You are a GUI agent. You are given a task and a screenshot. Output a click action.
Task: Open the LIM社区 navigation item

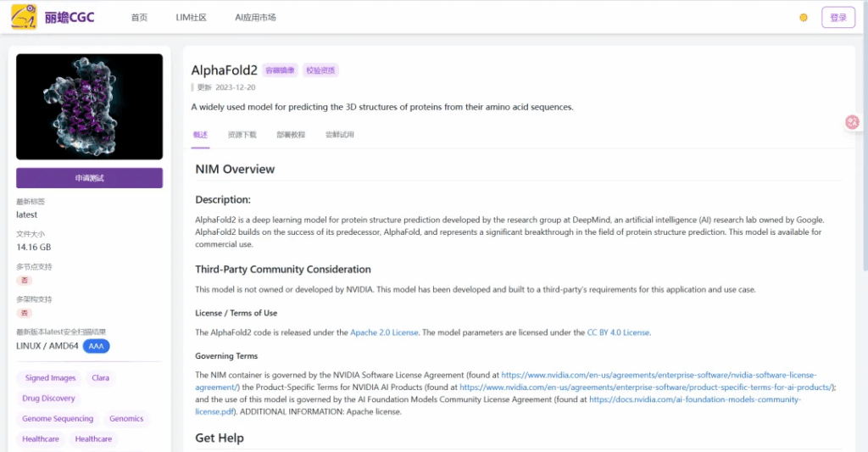(x=191, y=18)
